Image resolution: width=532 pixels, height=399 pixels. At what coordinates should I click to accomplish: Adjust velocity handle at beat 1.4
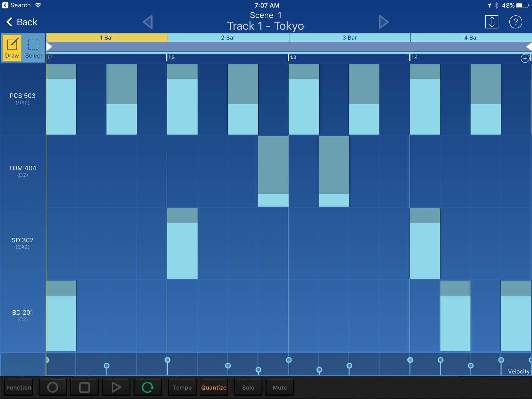click(x=410, y=360)
